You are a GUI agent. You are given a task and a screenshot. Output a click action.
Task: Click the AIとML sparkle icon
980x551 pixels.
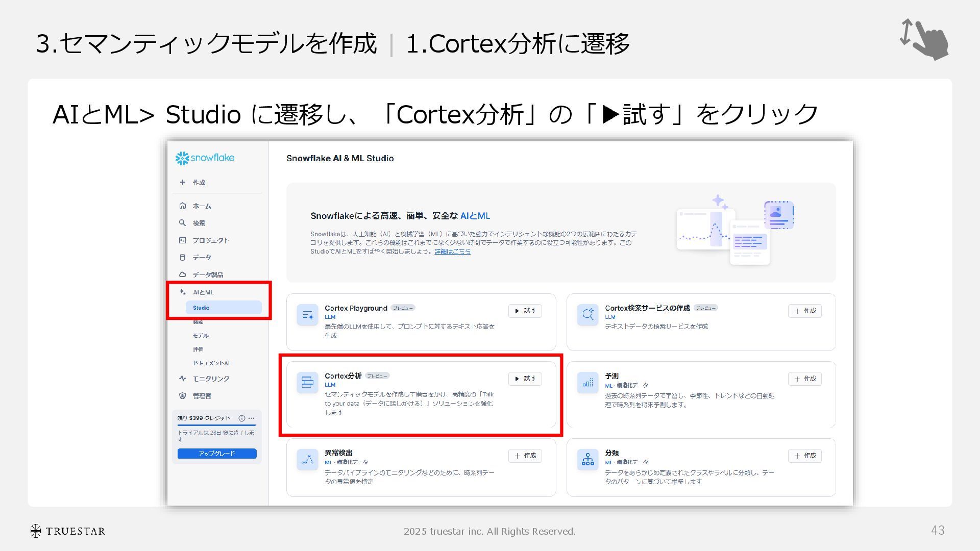click(182, 292)
